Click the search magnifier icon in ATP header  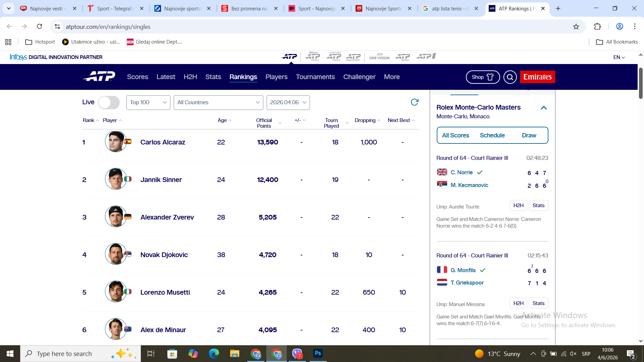[510, 77]
